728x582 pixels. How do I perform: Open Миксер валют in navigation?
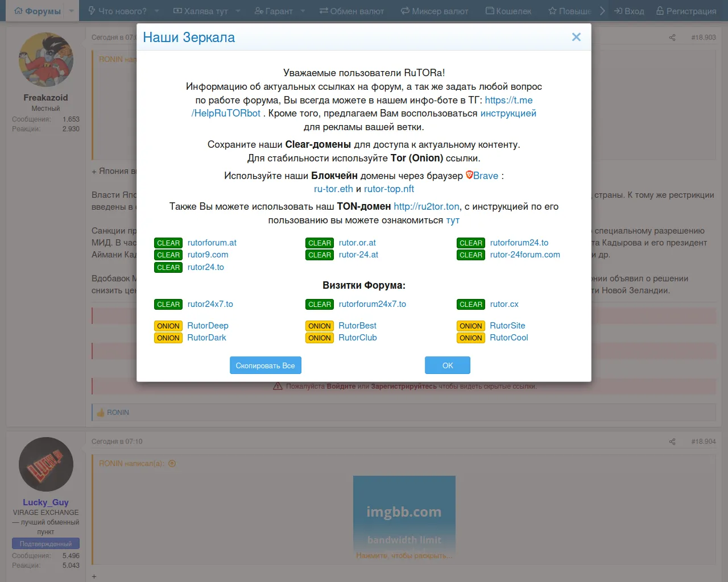(x=435, y=11)
